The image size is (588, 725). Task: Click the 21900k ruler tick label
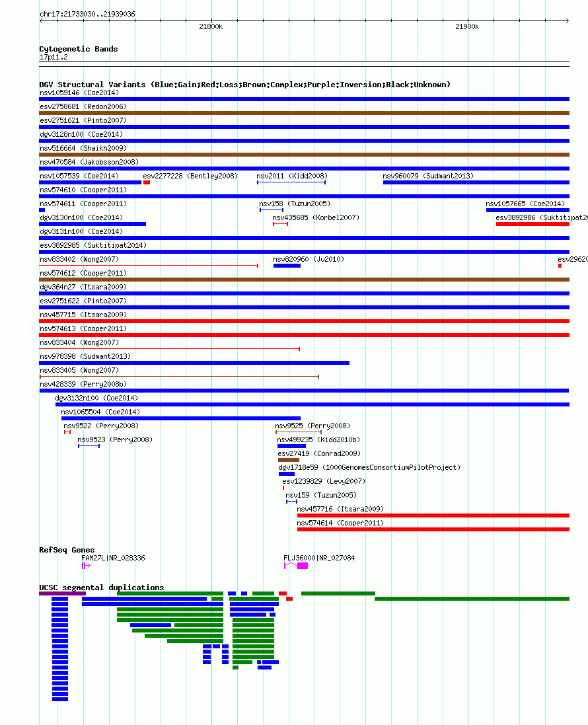click(x=467, y=27)
